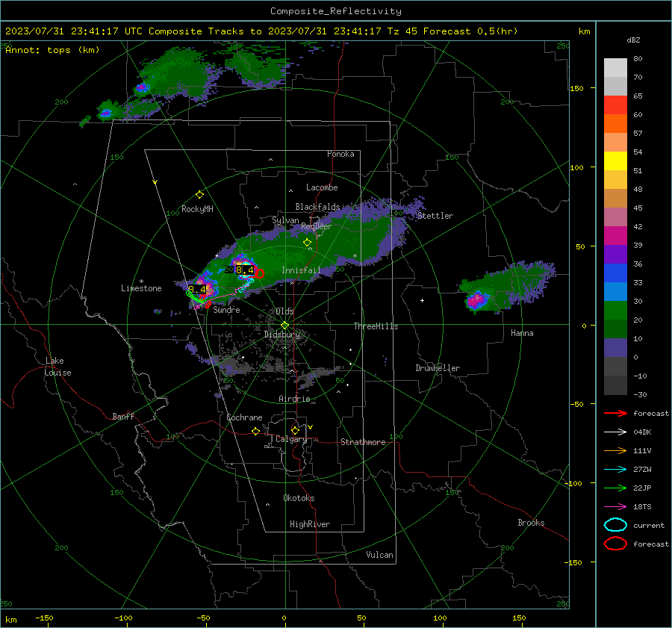Click the Banff town label
This screenshot has width=672, height=628.
tap(123, 417)
